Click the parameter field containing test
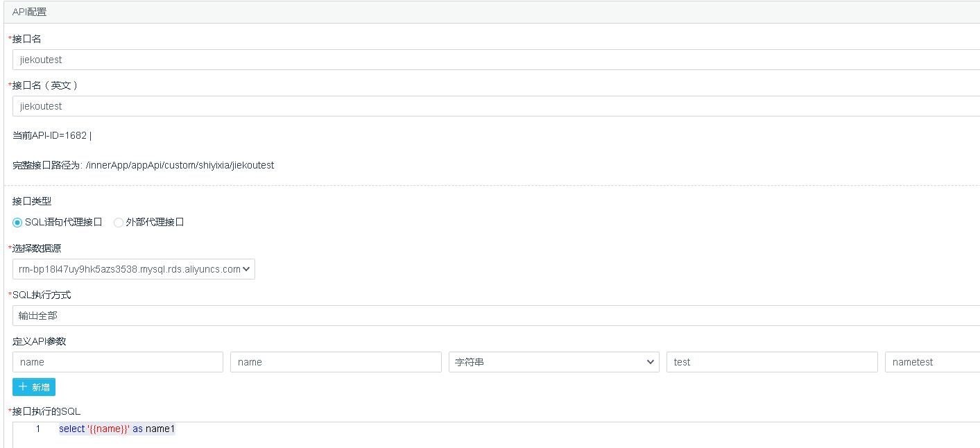980x448 pixels. pyautogui.click(x=771, y=362)
